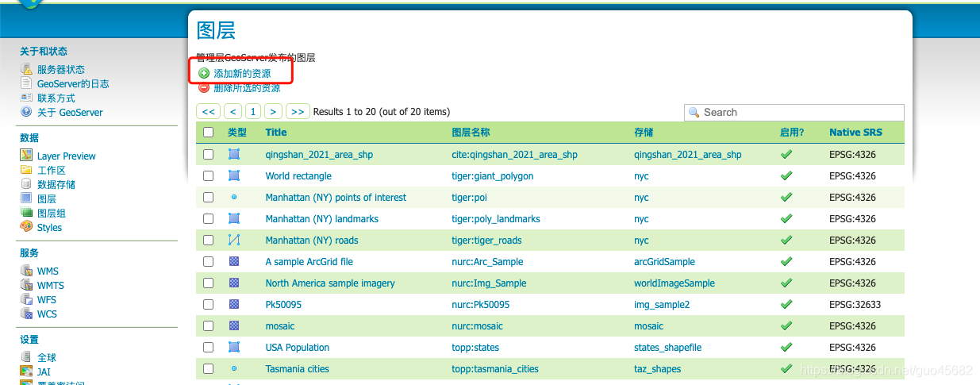Open 联系方式 contact information
Image resolution: width=980 pixels, height=385 pixels.
coord(56,98)
